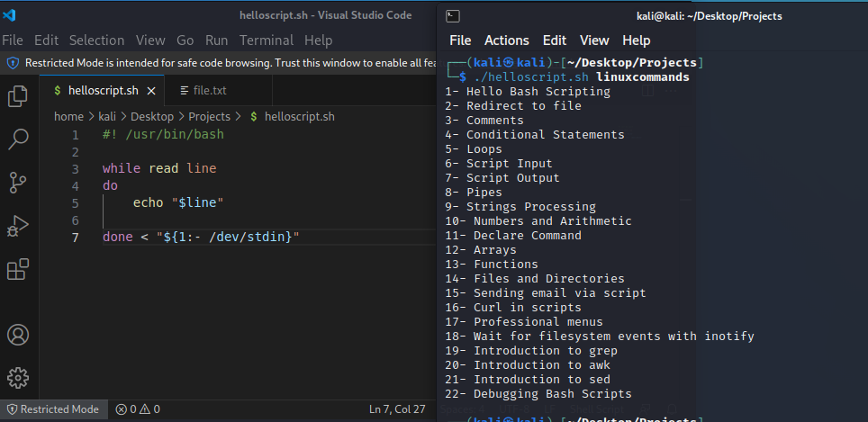
Task: Click the shell icon in breadcrumb path
Action: coord(254,117)
